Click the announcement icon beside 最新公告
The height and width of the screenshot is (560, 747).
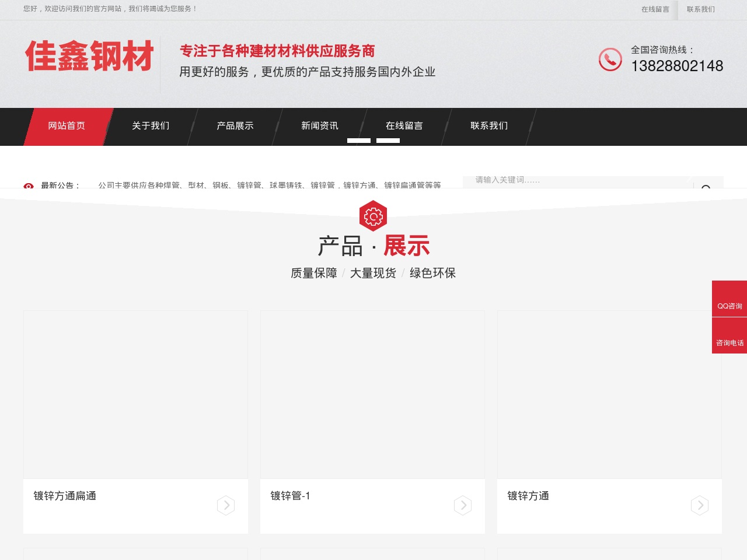[x=29, y=186]
